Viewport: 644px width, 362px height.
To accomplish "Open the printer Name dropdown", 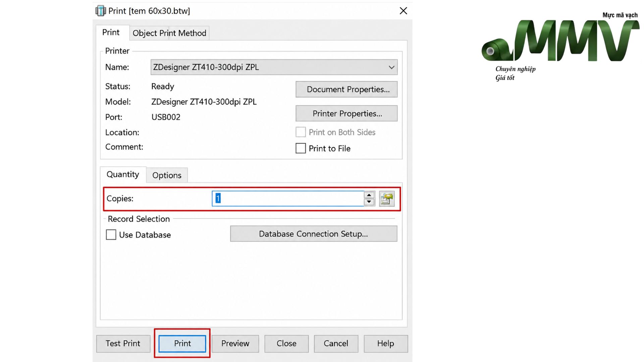I will (274, 67).
